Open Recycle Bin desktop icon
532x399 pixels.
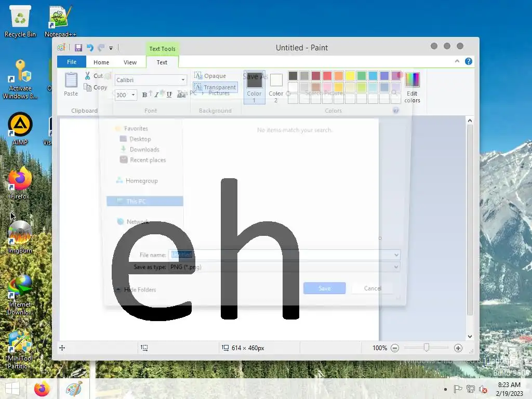20,21
